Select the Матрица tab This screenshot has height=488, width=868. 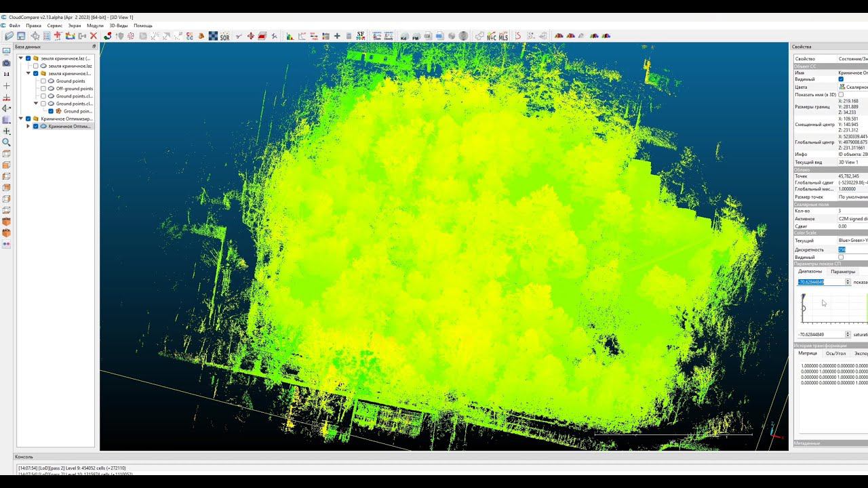coord(808,353)
